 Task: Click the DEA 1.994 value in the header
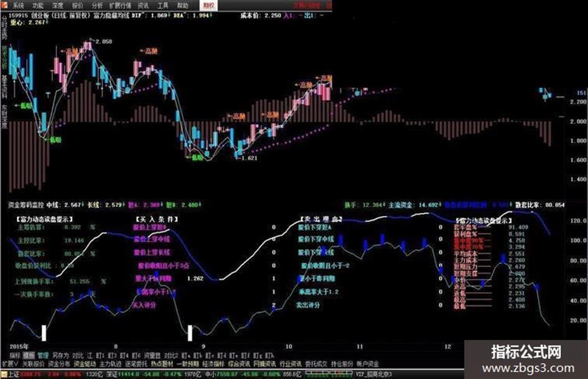[193, 16]
